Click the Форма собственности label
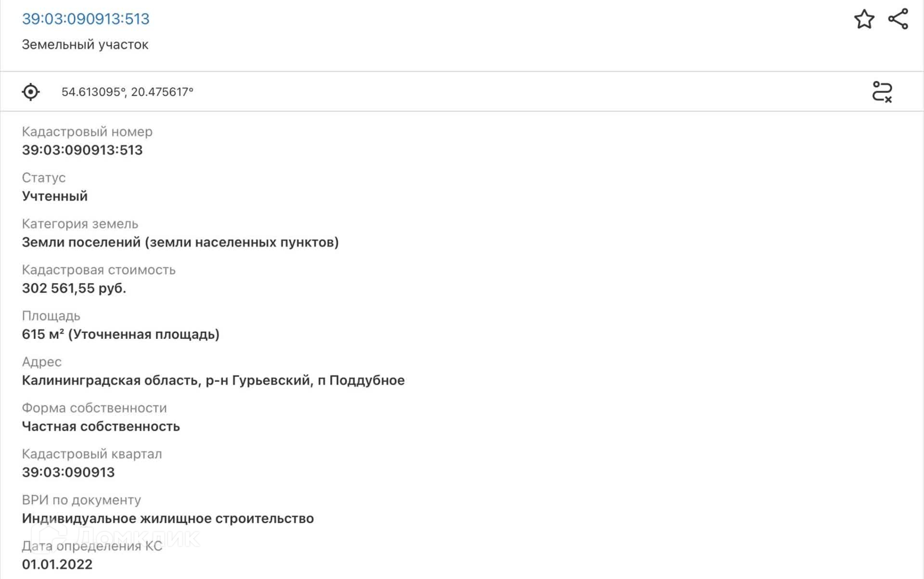Screen dimensions: 924x579 [x=94, y=408]
